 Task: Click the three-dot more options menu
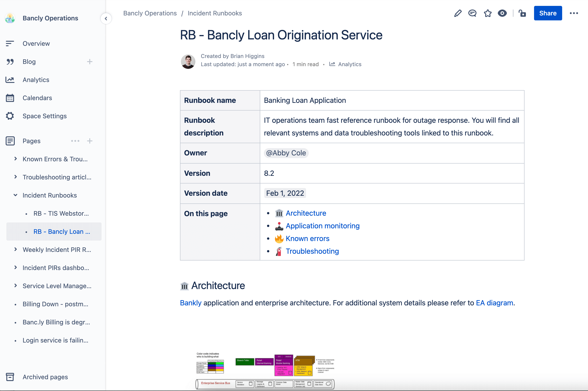click(x=574, y=13)
